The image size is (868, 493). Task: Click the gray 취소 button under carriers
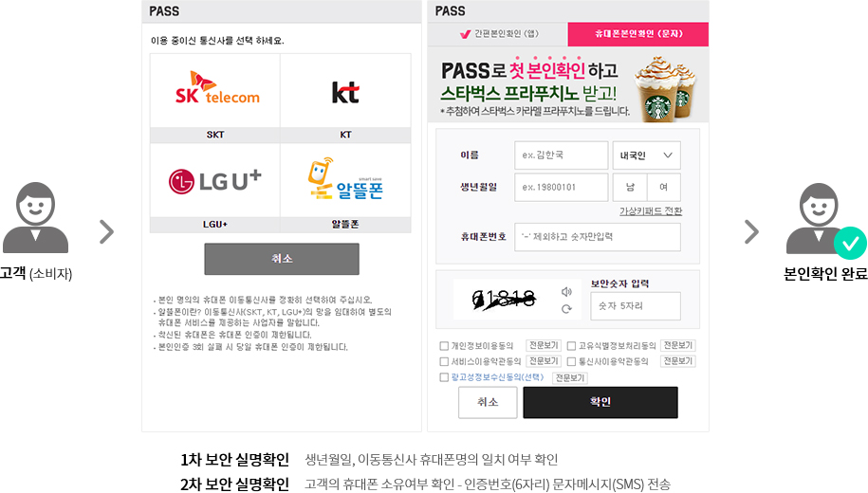point(282,259)
